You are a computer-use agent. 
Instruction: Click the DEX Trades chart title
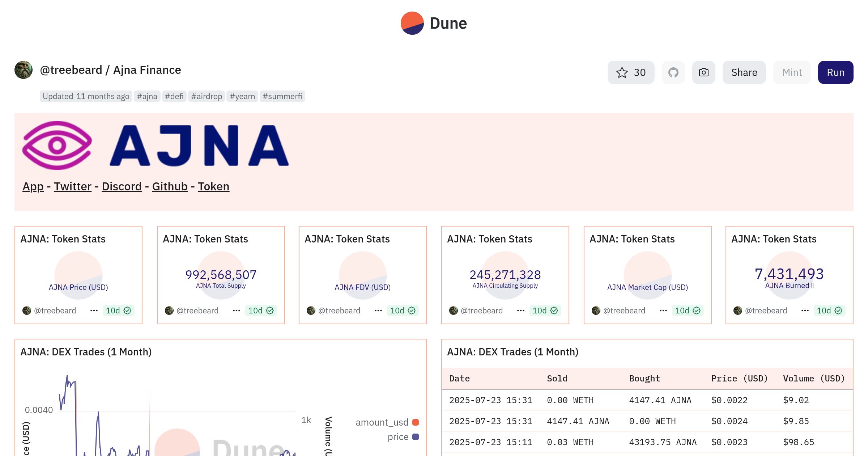click(86, 352)
